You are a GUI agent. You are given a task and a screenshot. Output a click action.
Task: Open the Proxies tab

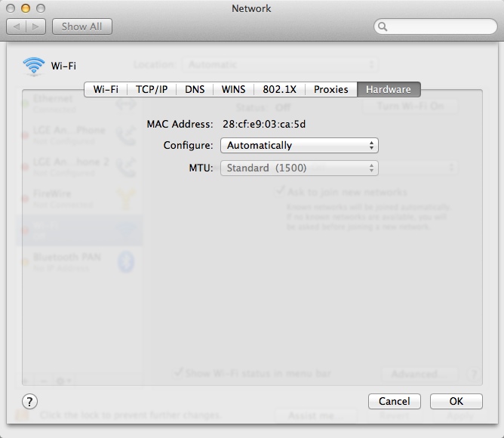point(330,89)
